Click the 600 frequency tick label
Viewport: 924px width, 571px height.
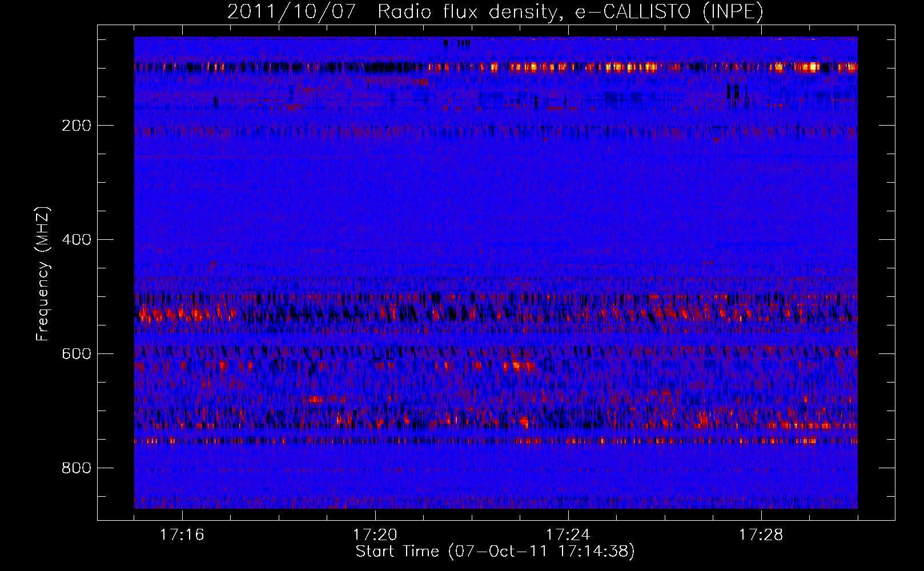point(77,354)
